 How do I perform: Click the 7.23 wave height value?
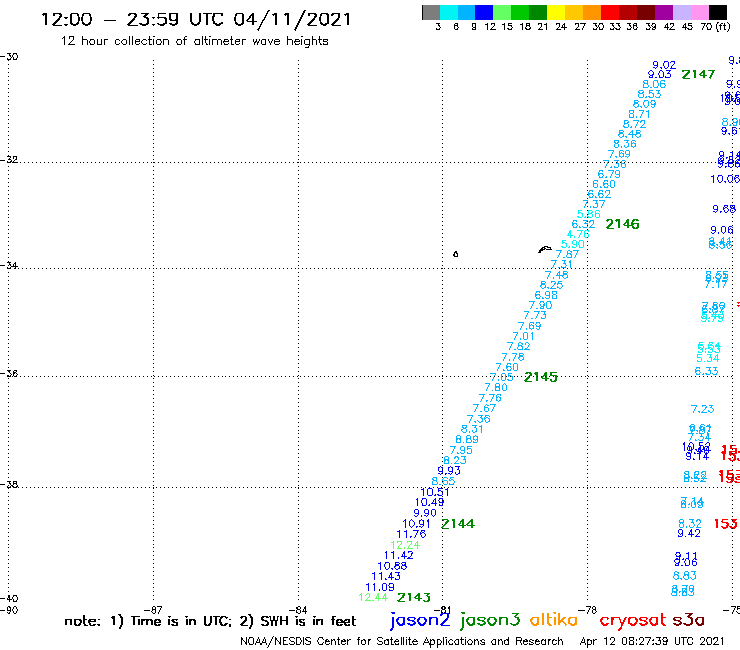[702, 409]
